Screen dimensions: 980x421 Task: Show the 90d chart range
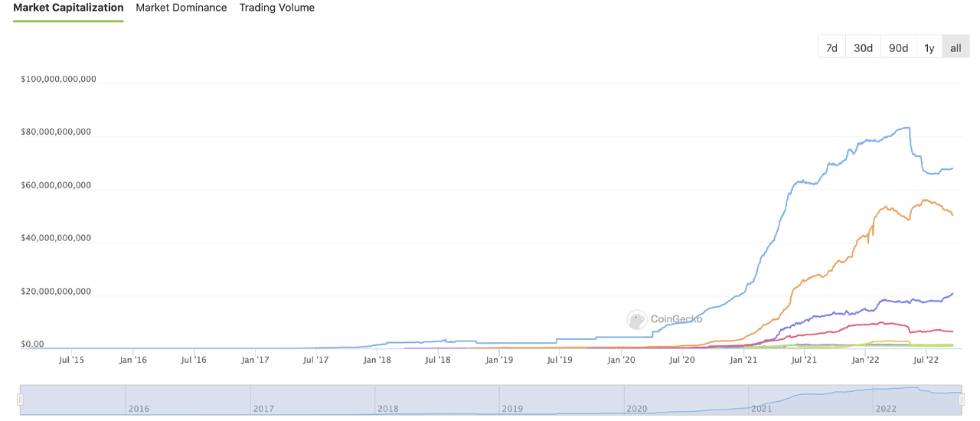pos(898,47)
